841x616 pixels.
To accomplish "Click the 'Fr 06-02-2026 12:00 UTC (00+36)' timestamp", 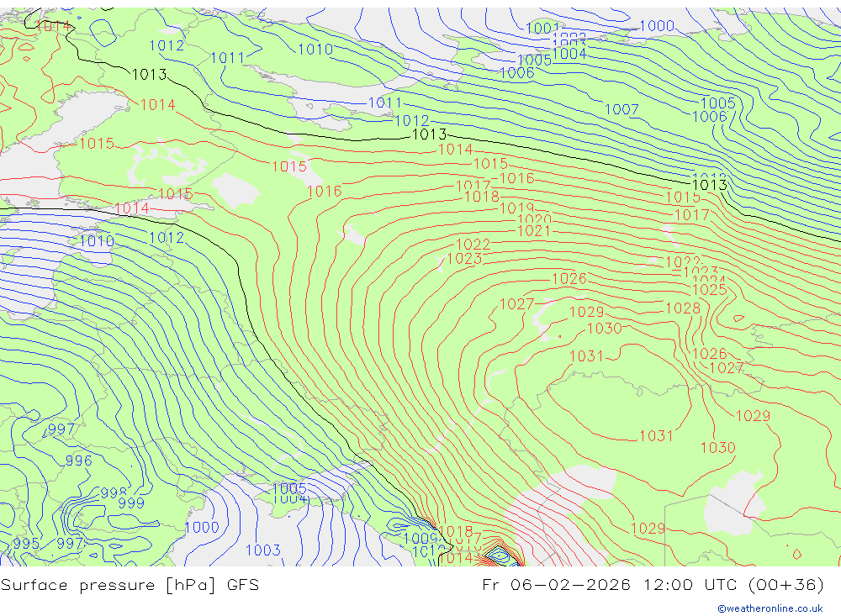I will point(653,585).
